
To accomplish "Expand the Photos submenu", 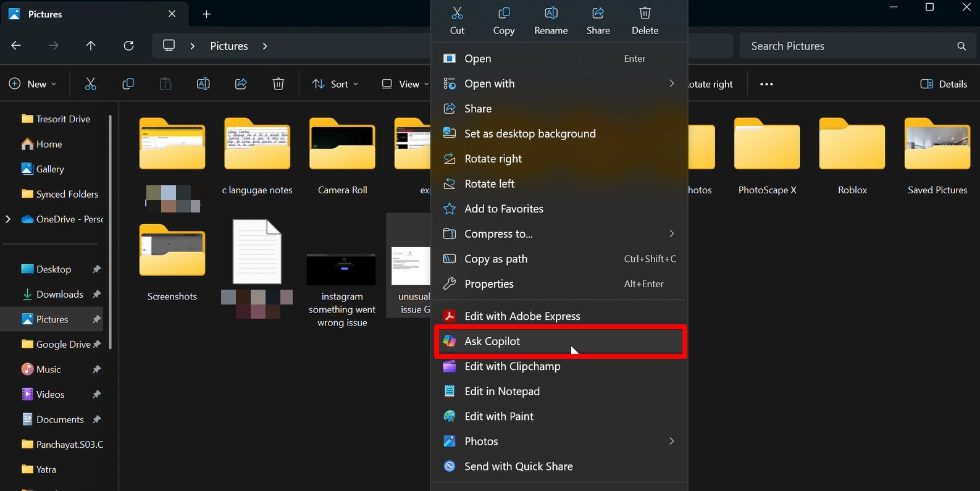I will pyautogui.click(x=560, y=441).
